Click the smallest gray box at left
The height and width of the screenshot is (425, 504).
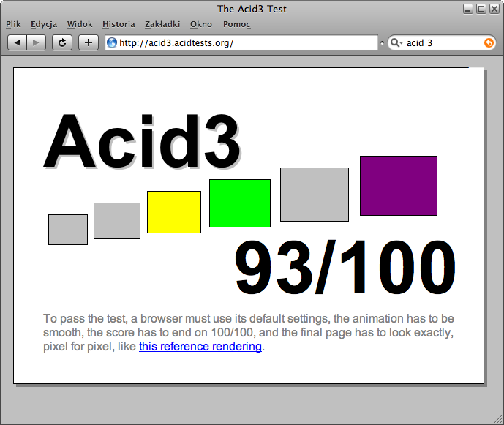[x=68, y=230]
